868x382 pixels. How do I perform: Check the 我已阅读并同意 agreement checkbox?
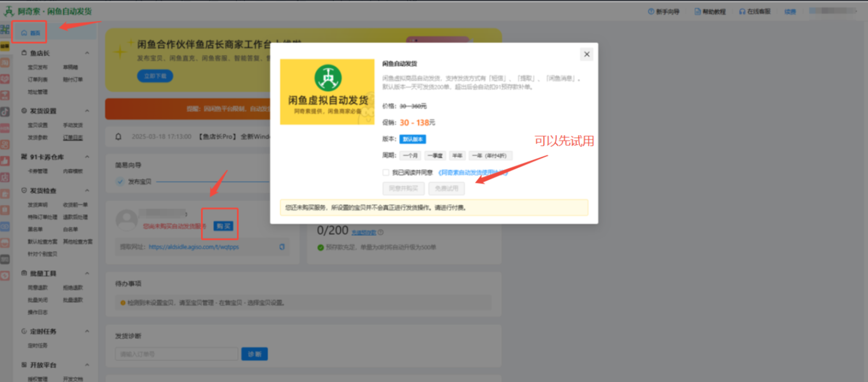pyautogui.click(x=386, y=173)
